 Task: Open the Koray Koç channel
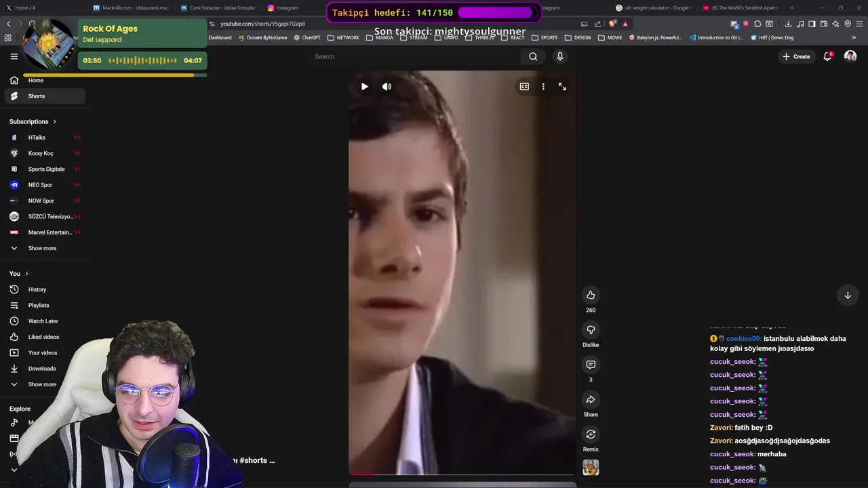tap(45, 153)
